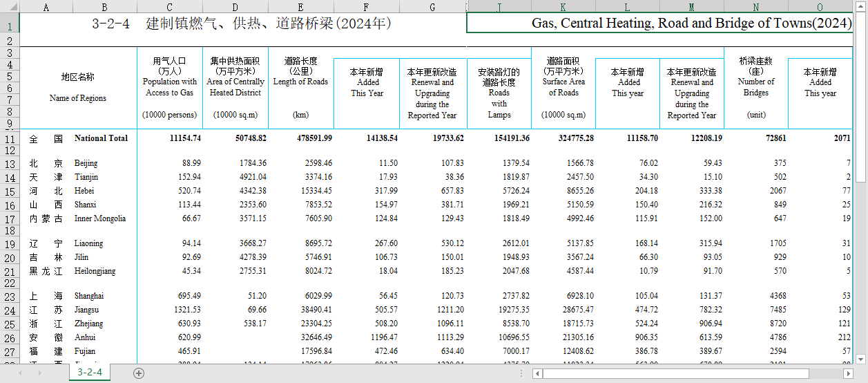Click horizontal scrollbar left arrow
The height and width of the screenshot is (383, 868).
538,373
